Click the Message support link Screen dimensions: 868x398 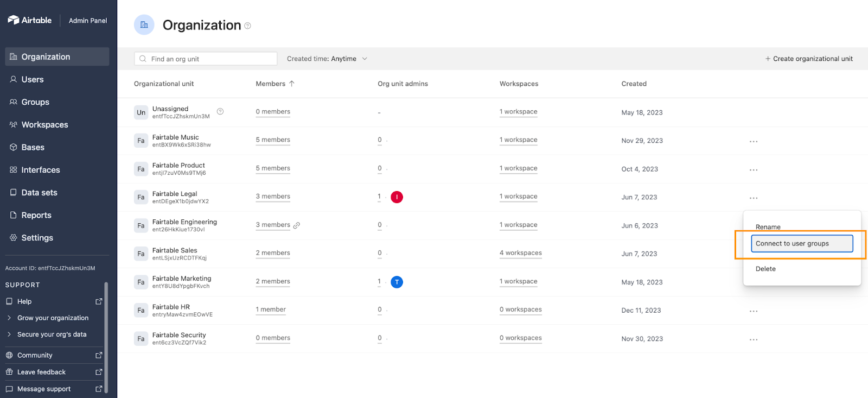[x=44, y=389]
